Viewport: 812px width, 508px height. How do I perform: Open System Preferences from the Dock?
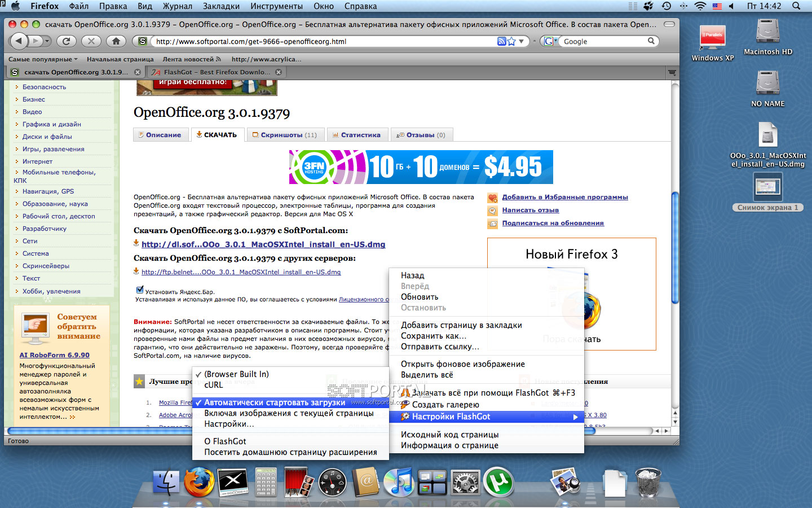(x=465, y=482)
